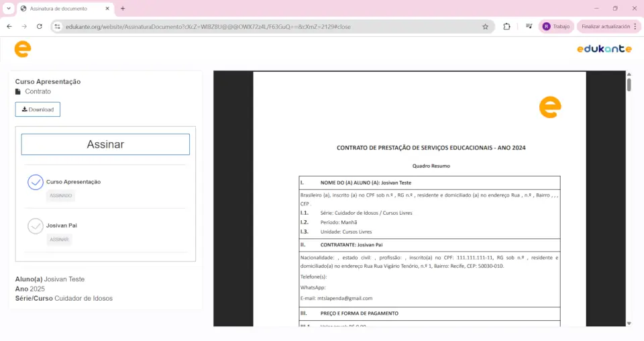Screen dimensions: 644x341
Task: Click the CONTRATANTE: Josivan Pai row
Action: 429,245
